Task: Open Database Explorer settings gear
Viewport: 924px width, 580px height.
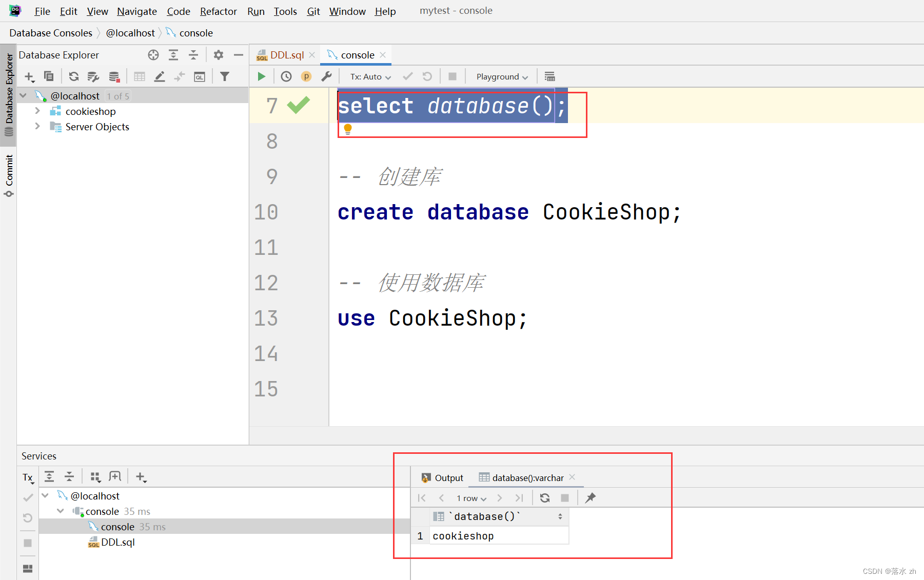Action: (219, 55)
